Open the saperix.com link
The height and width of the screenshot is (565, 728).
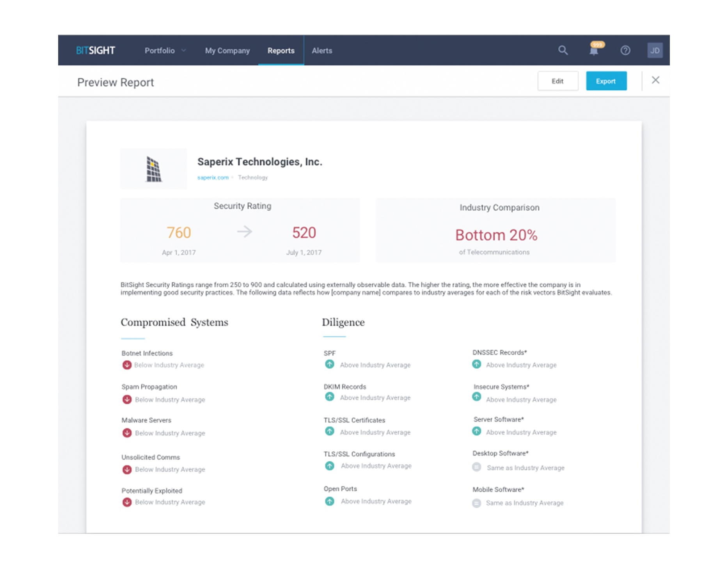(213, 177)
